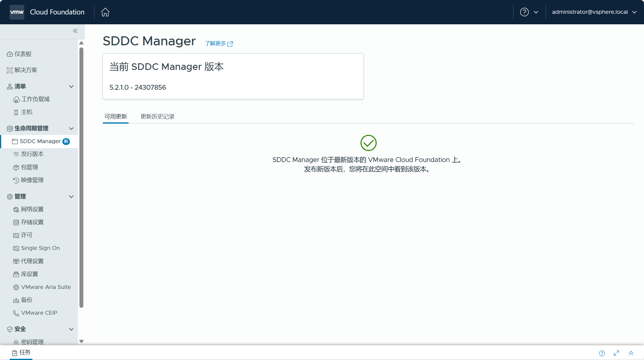Open 工作负载域 workload domain icon

click(x=16, y=100)
